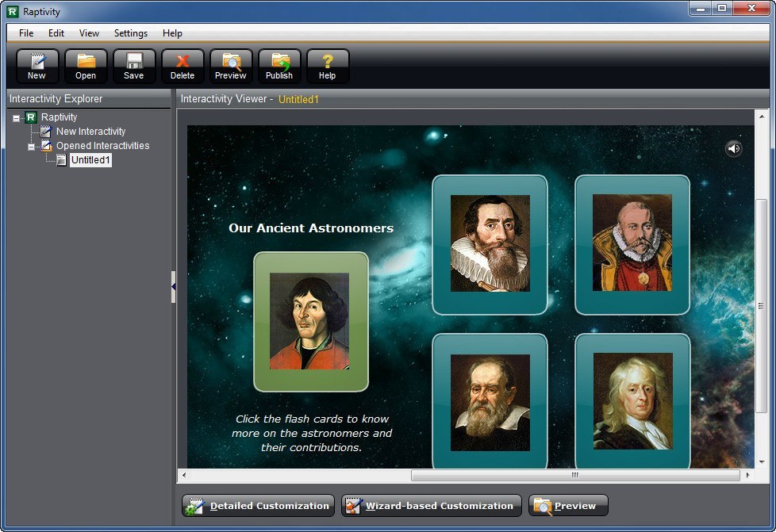Collapse the Opened Interactivities tree node
Screen dimensions: 776x532
pyautogui.click(x=32, y=147)
